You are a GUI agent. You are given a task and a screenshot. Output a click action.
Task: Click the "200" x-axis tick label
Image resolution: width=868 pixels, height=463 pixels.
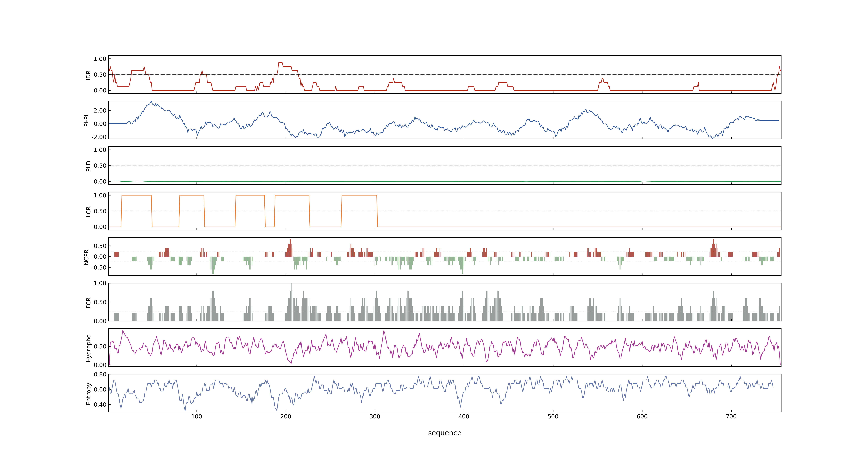pos(286,416)
